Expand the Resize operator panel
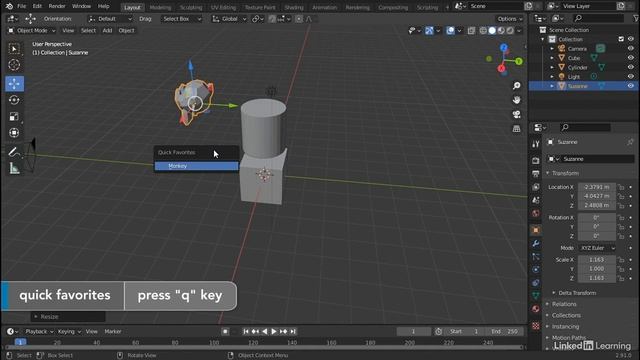Screen dimensions: 640x360 click(68, 317)
